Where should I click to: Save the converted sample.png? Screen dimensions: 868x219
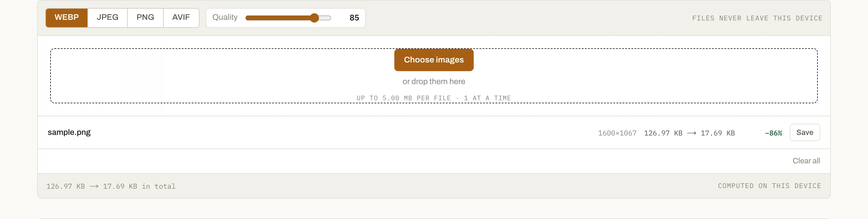click(x=805, y=132)
